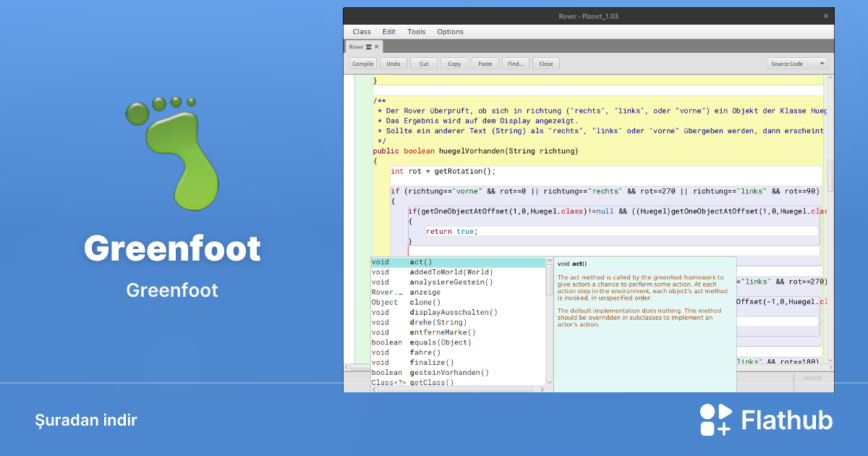
Task: Click the Şuradan indir download link
Action: coord(86,420)
